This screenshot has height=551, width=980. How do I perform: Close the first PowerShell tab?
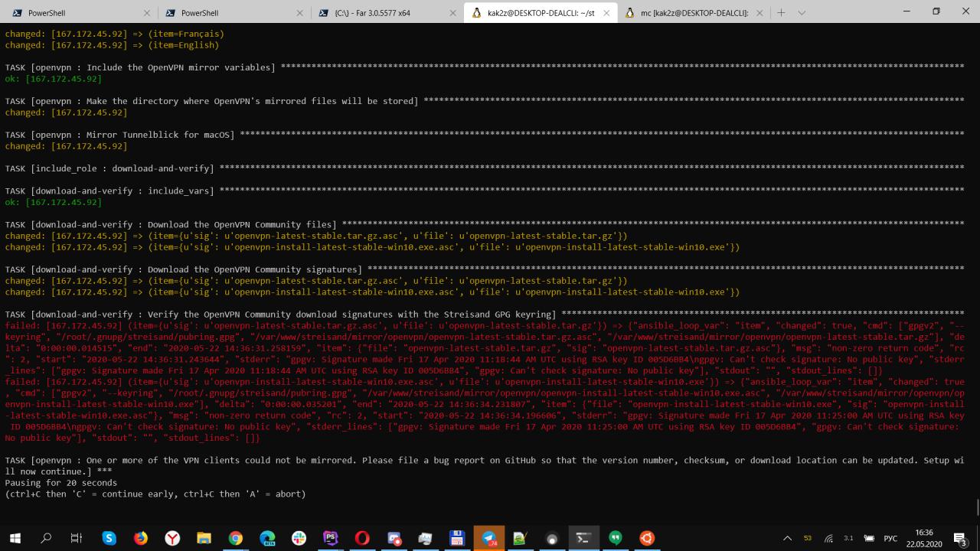147,13
